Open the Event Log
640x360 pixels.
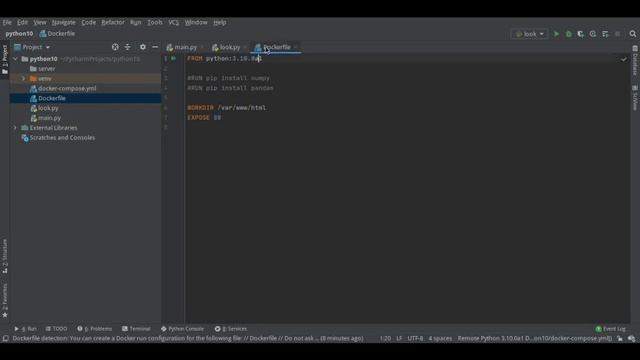(x=611, y=329)
